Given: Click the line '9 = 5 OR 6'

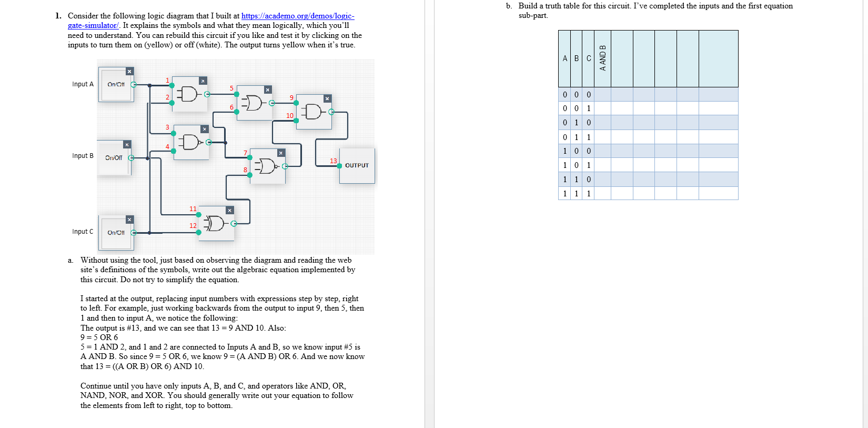Looking at the screenshot, I should pyautogui.click(x=99, y=337).
